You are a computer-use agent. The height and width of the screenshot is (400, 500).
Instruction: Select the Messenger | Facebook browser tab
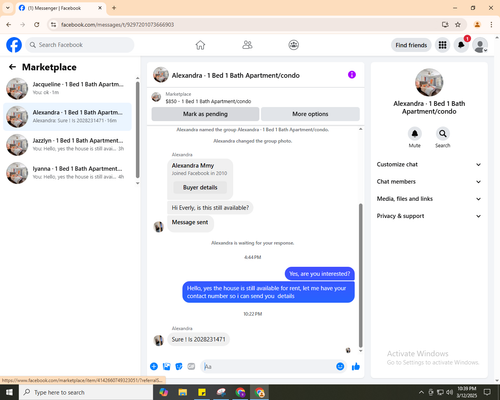click(x=60, y=8)
